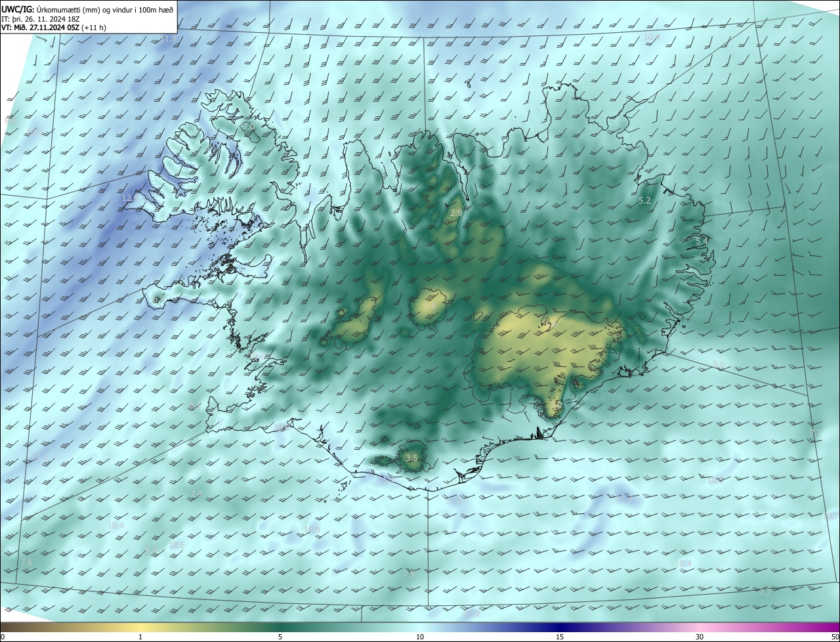
Task: Click the color scale tick label 15
Action: (x=560, y=637)
